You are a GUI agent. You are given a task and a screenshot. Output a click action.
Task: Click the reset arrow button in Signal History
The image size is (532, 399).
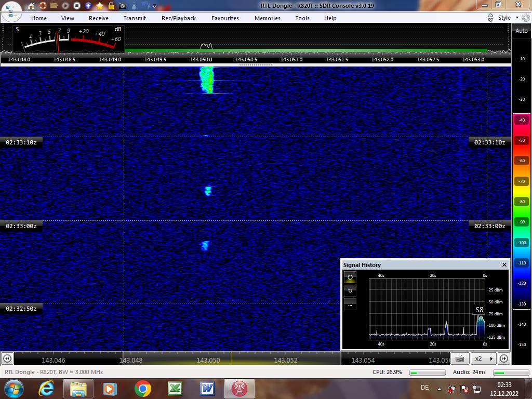[x=350, y=290]
